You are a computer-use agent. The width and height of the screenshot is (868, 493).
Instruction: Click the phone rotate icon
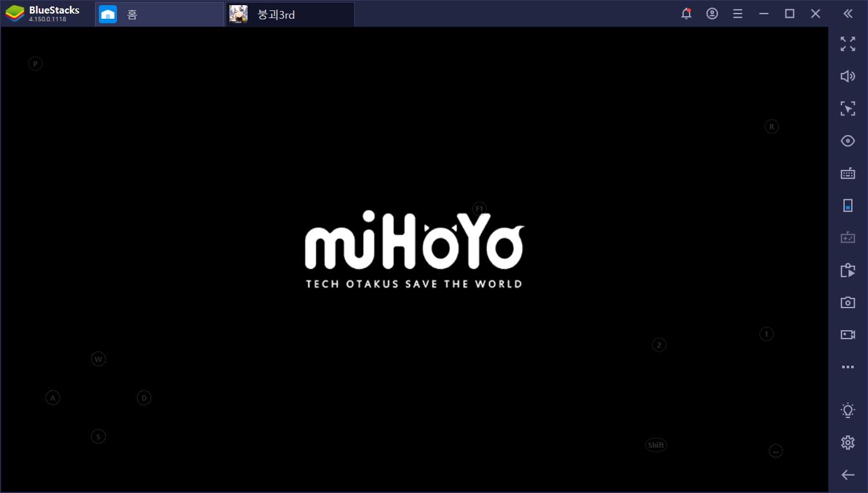(847, 205)
